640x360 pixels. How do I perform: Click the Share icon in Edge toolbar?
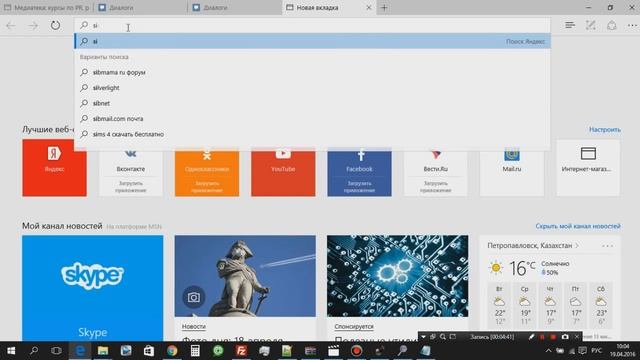point(611,25)
